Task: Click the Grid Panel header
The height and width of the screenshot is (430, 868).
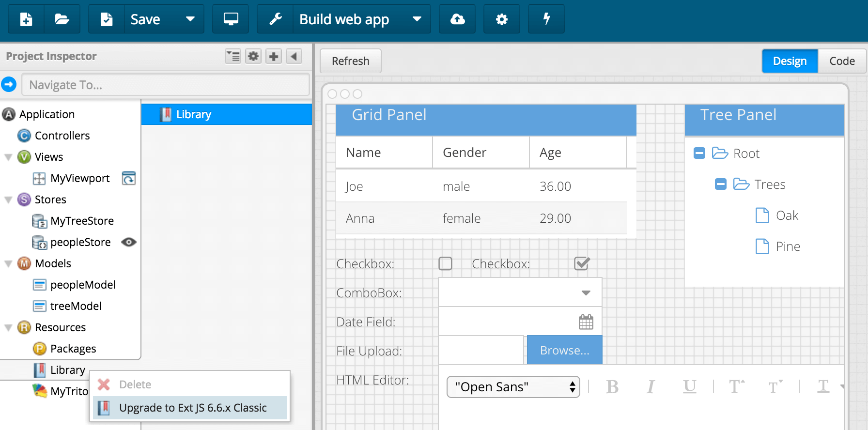Action: [486, 120]
